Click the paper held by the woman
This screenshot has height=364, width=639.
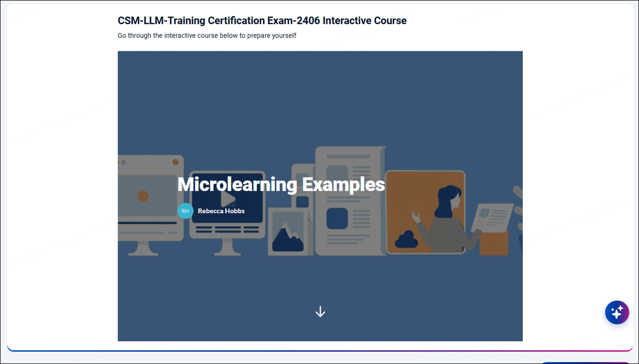pos(495,217)
